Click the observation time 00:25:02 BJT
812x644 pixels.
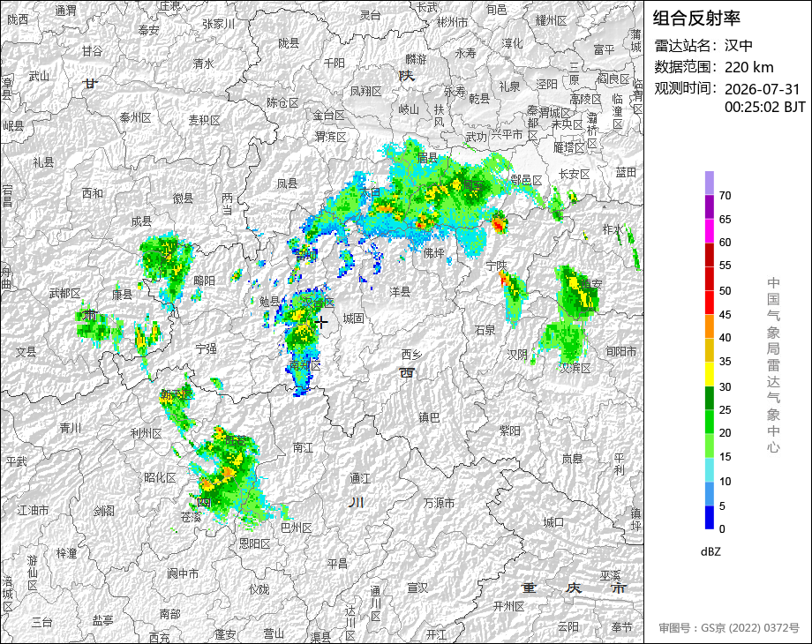pyautogui.click(x=765, y=107)
